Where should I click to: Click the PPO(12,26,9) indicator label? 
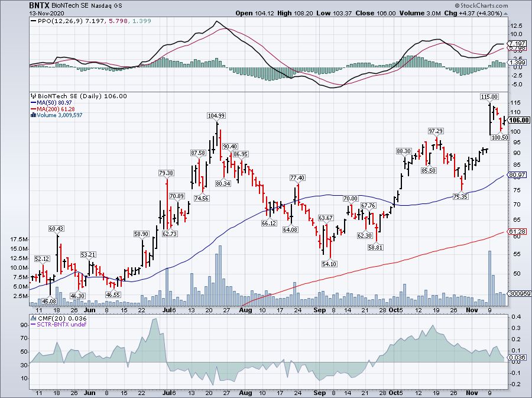tap(60, 21)
